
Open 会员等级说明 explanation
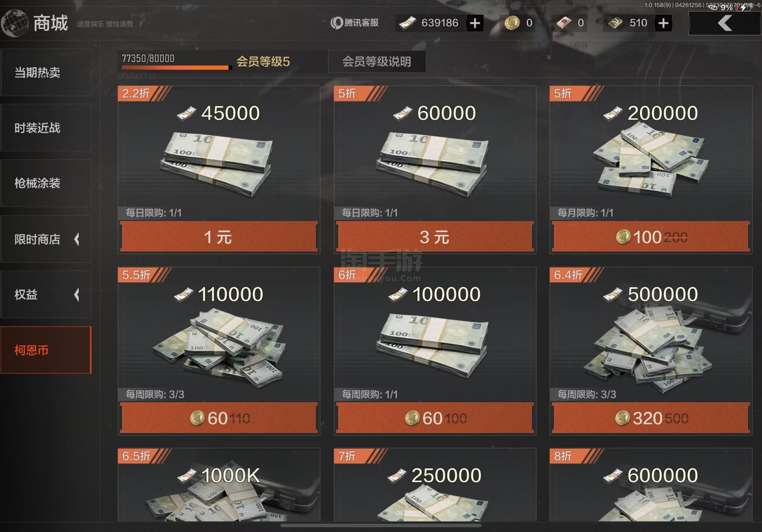click(377, 61)
